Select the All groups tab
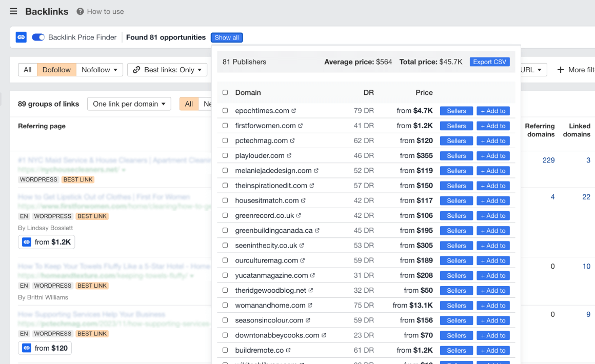Image resolution: width=595 pixels, height=364 pixels. [189, 104]
